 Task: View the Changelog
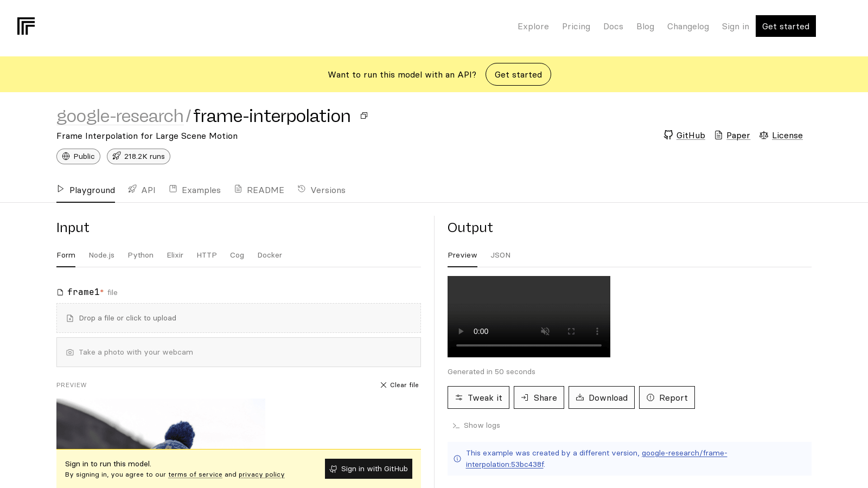point(688,27)
